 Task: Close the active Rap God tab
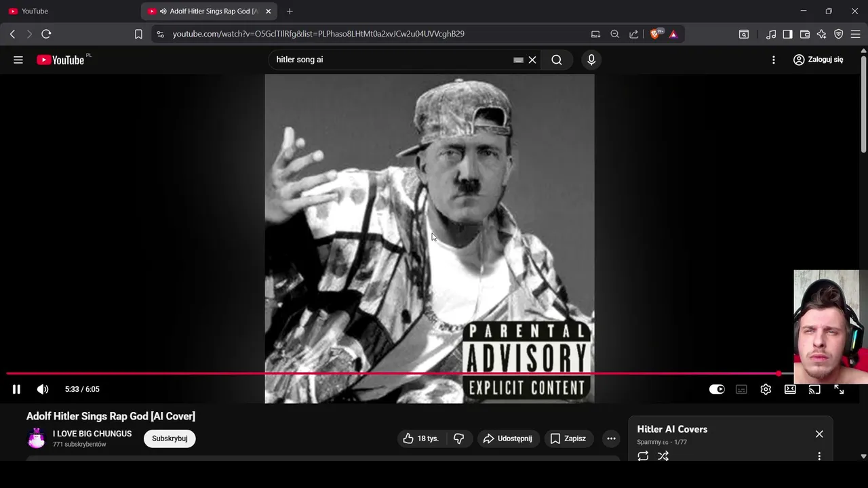(x=269, y=11)
